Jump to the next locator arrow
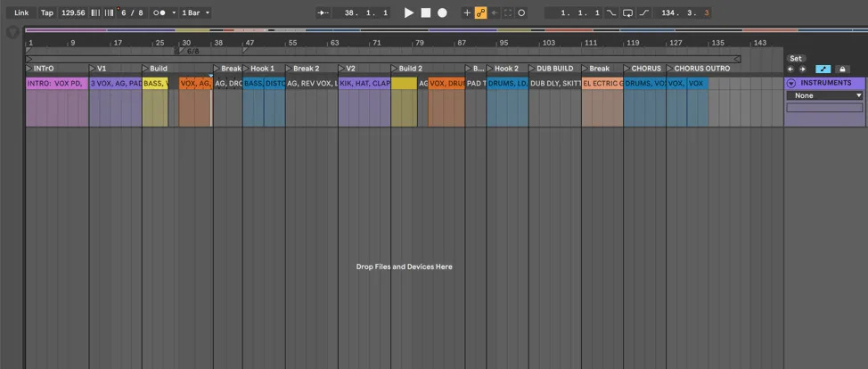Screen dimensions: 868x369 point(803,70)
